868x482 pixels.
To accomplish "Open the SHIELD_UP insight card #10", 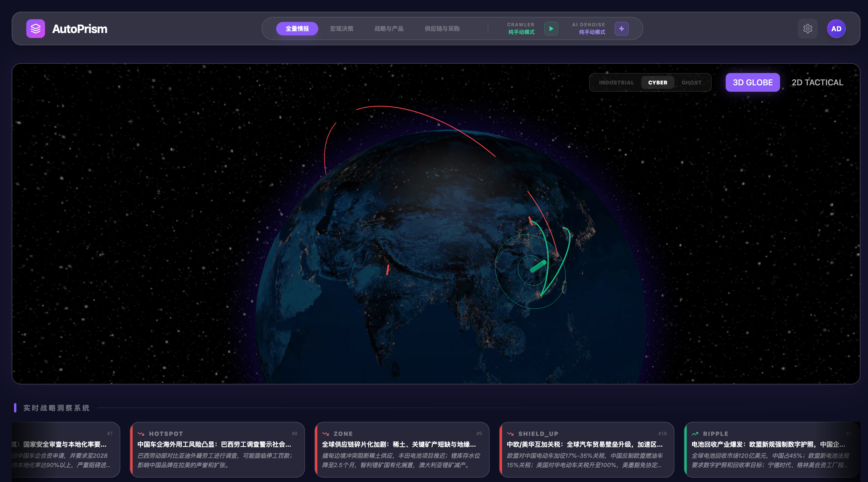I will (586, 449).
